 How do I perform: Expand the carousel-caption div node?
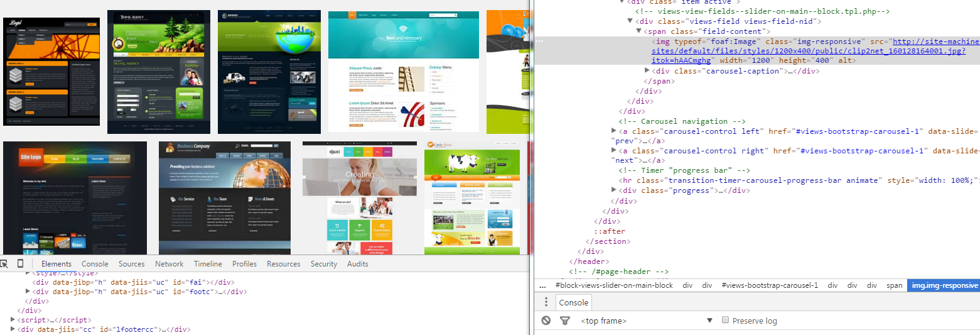(647, 71)
